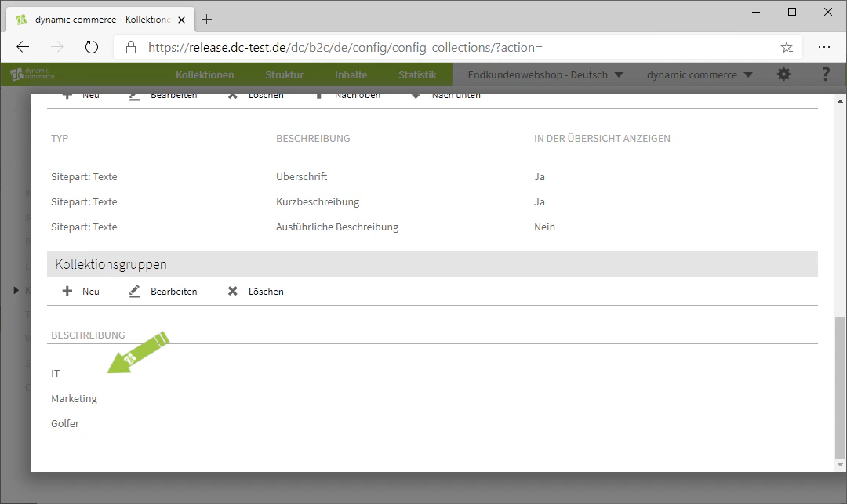
Task: Open browser settings ellipsis menu
Action: pos(824,48)
